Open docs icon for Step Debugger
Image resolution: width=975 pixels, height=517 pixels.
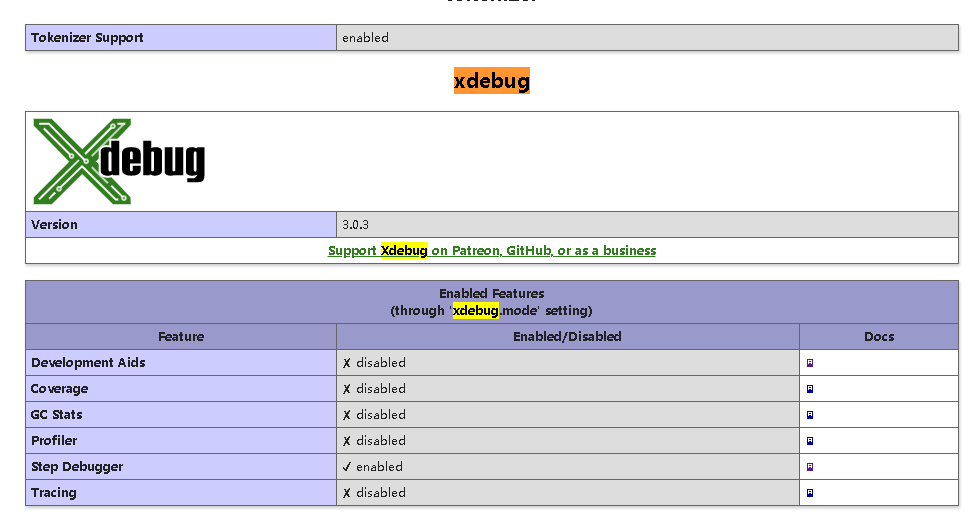[810, 467]
